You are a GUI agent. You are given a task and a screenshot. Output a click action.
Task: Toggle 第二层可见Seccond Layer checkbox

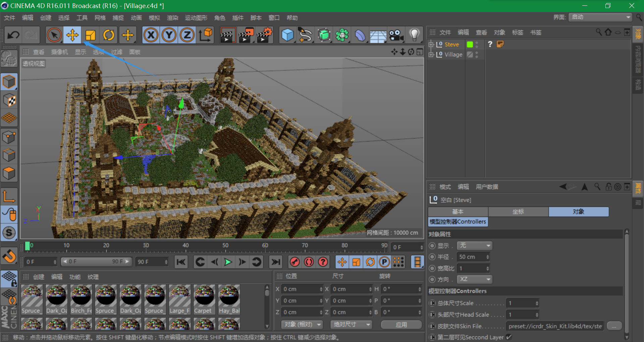pos(509,337)
